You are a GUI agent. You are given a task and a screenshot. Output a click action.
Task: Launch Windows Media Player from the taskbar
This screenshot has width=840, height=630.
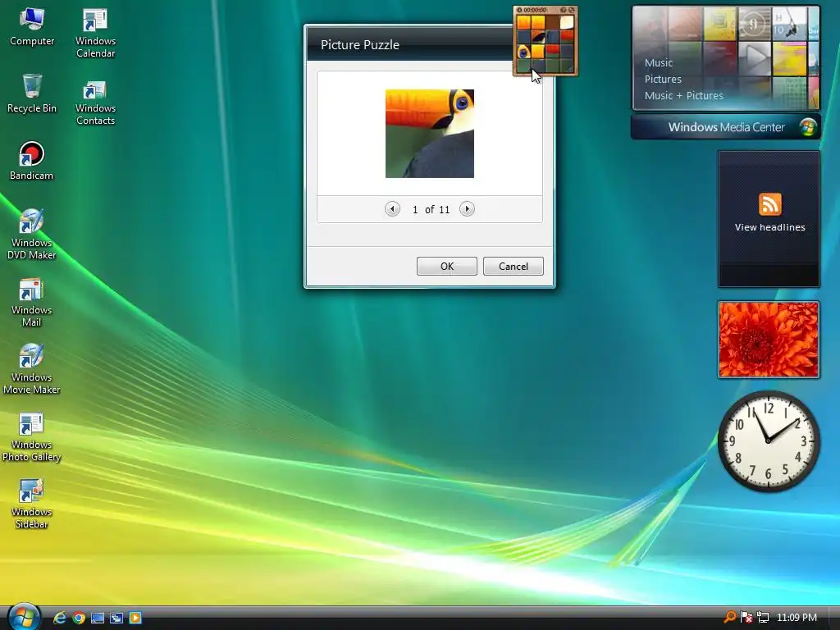tap(135, 618)
